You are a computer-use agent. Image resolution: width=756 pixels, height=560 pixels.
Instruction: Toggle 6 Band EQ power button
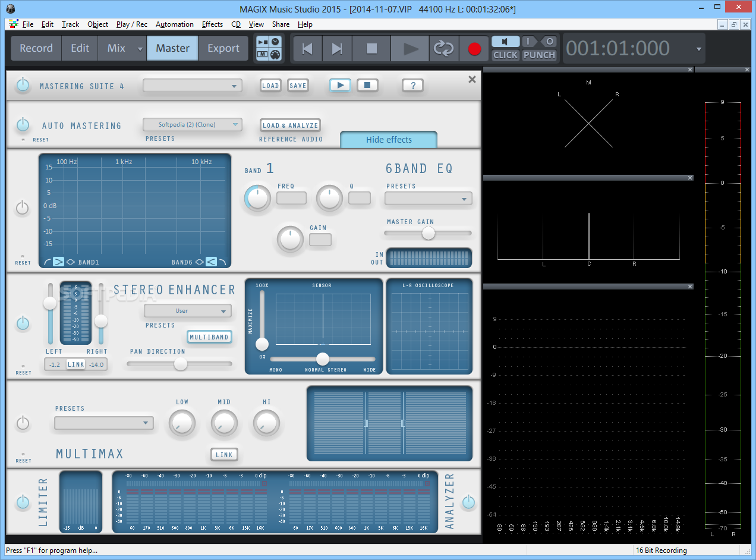(23, 207)
